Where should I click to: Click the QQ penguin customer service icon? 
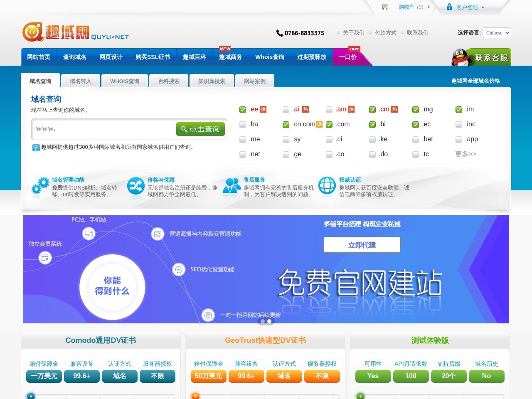(459, 57)
